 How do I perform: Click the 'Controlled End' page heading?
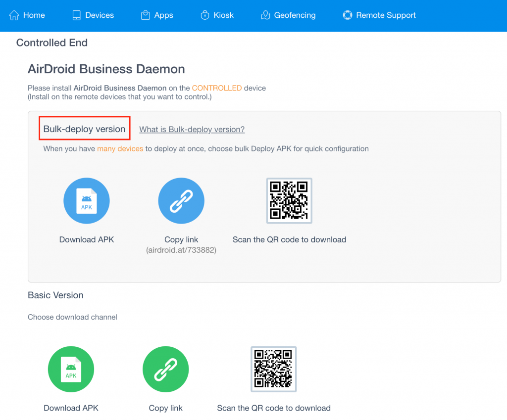[x=52, y=43]
